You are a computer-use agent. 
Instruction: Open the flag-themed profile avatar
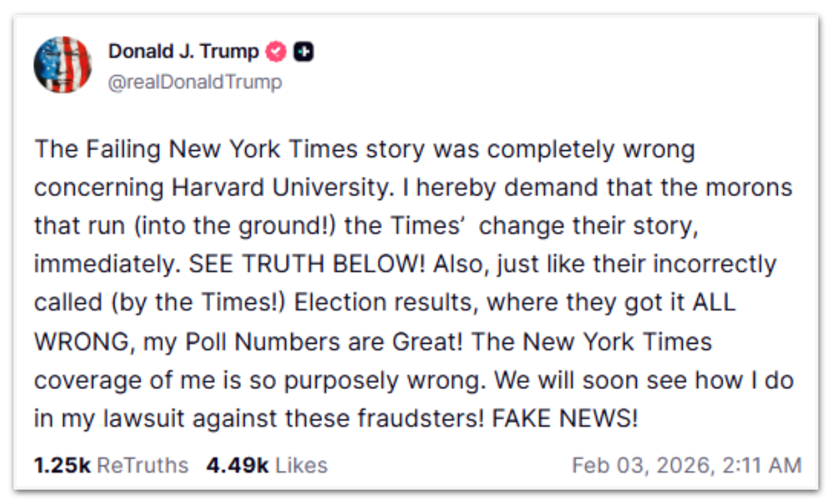(63, 64)
